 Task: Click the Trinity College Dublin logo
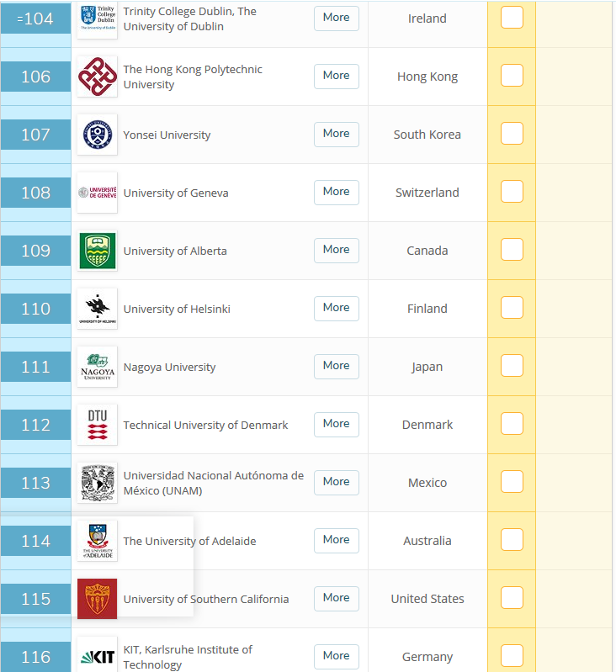(97, 19)
